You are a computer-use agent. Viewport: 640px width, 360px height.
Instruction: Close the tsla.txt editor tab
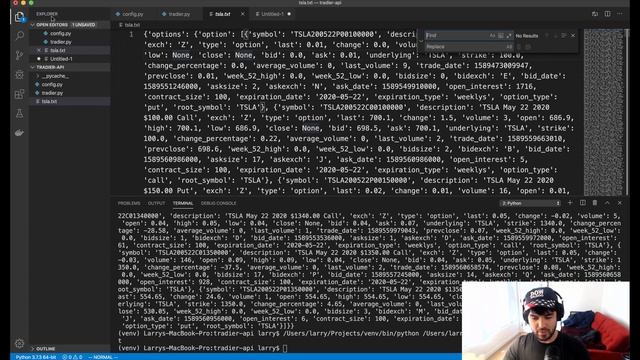[x=242, y=14]
